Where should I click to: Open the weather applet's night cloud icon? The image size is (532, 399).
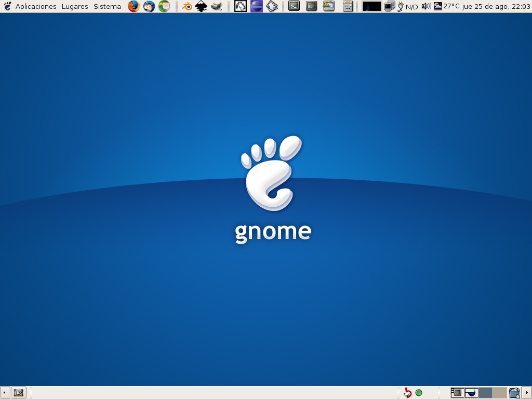438,6
